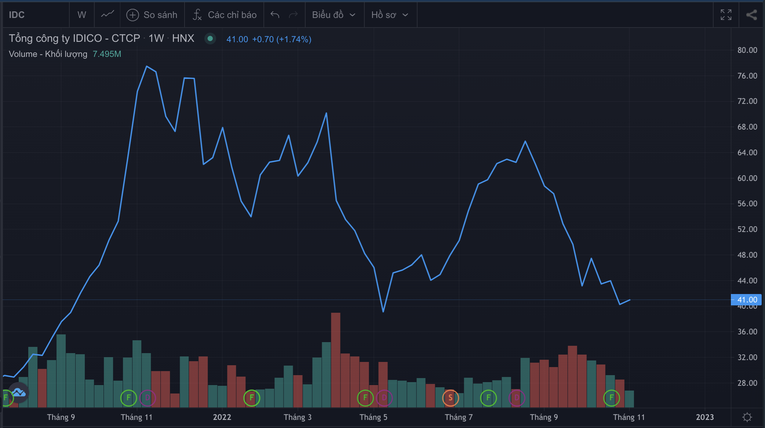The width and height of the screenshot is (765, 428).
Task: Click the green market status dot
Action: tap(210, 39)
